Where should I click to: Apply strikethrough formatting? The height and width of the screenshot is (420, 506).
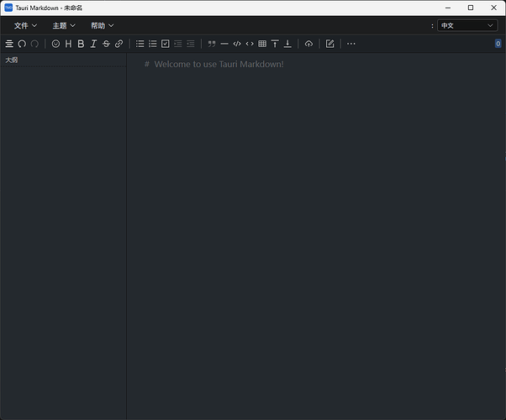106,44
